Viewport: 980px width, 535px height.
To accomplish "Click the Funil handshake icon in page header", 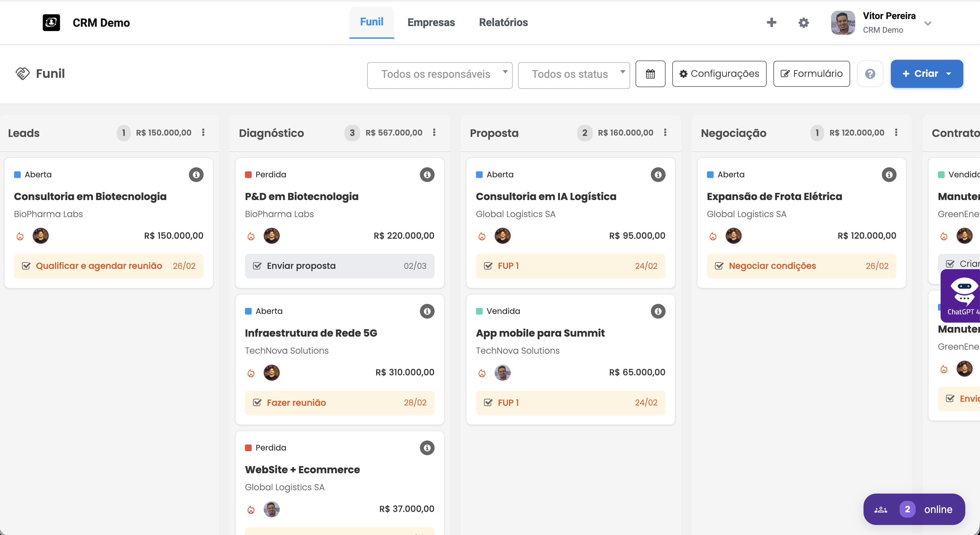I will point(22,73).
